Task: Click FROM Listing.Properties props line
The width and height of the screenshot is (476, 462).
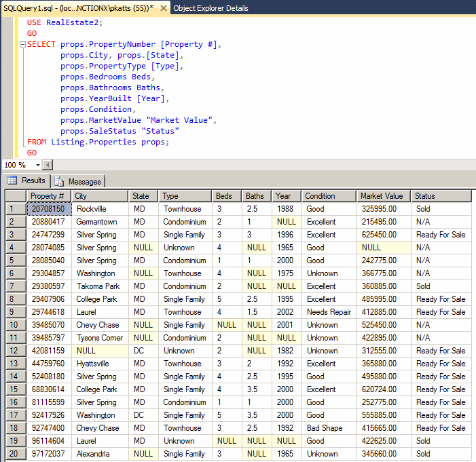Action: [98, 142]
